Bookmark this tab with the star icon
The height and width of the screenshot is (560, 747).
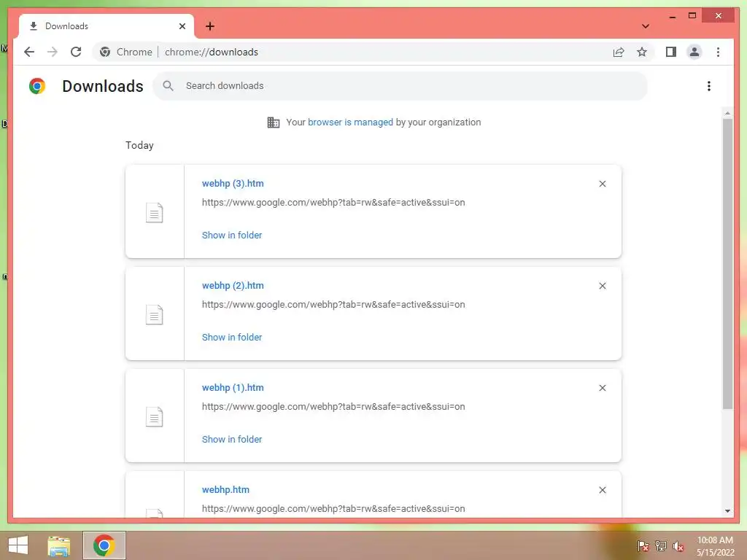pyautogui.click(x=642, y=52)
